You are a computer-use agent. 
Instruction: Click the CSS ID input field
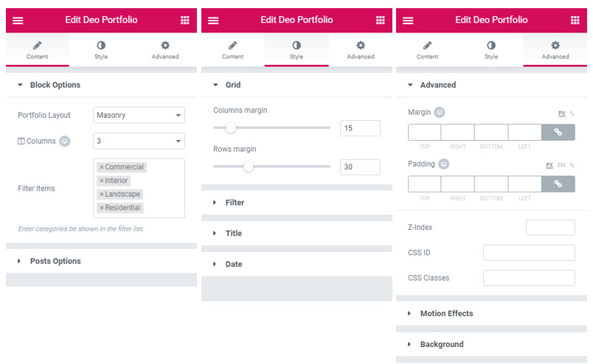tap(528, 253)
